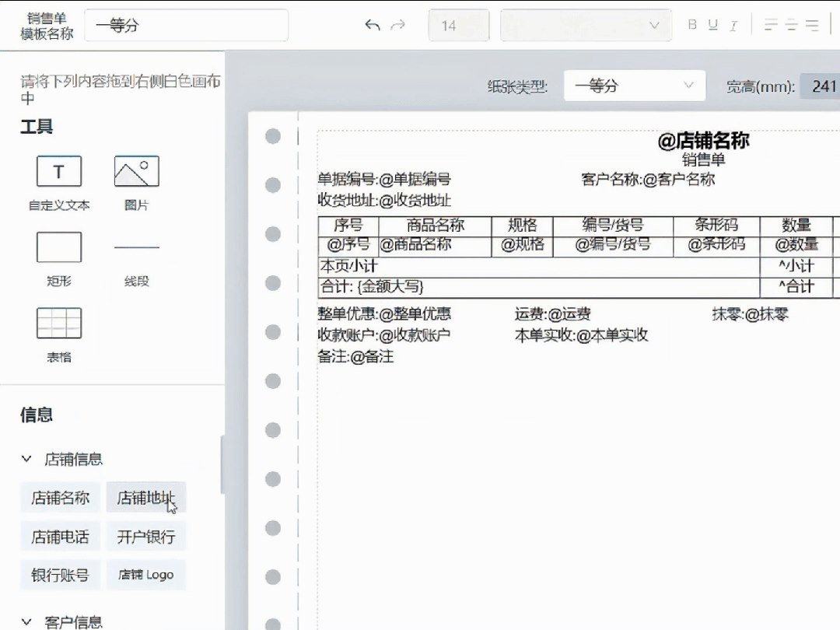Open the font family dropdown
The height and width of the screenshot is (630, 840).
point(586,25)
